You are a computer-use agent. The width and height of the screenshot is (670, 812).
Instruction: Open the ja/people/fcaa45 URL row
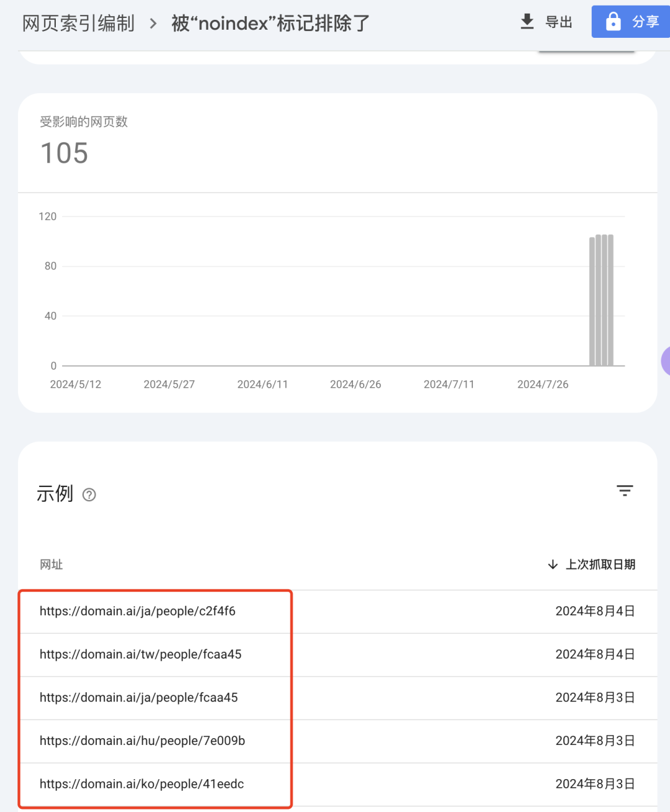138,698
